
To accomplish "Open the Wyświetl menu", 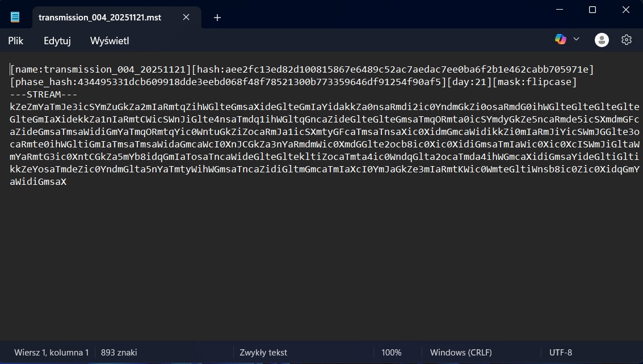I will coord(110,41).
